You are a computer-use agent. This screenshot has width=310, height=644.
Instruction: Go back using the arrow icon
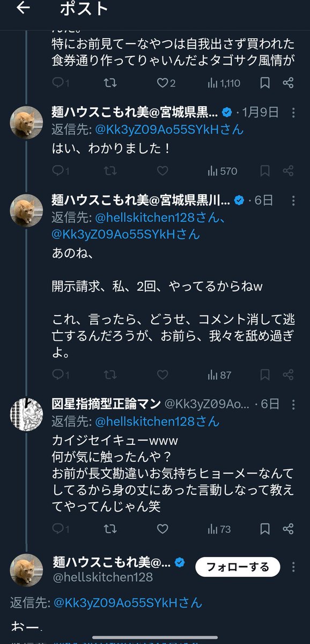coord(23,9)
